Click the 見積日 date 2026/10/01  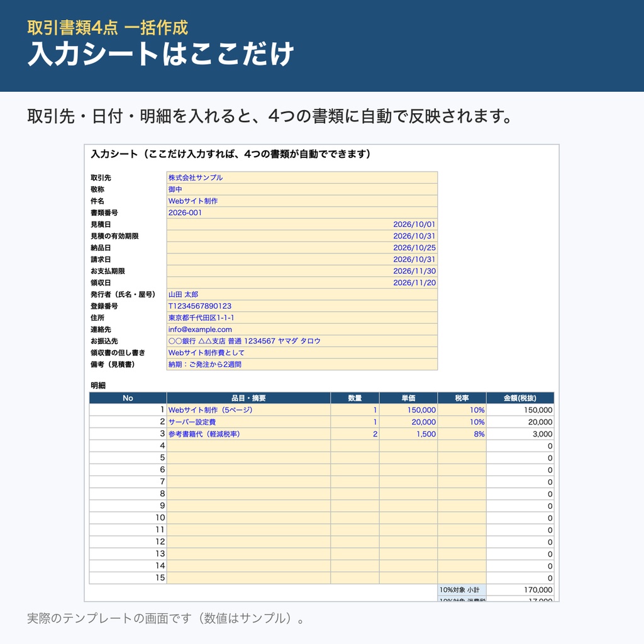[302, 225]
